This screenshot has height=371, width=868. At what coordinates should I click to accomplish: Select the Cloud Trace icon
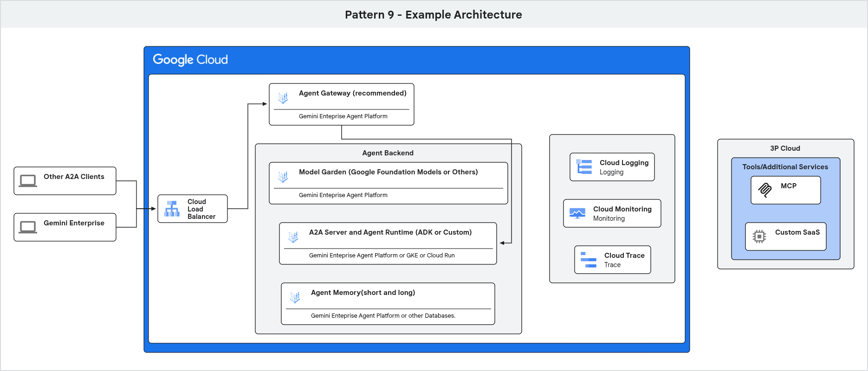point(589,260)
